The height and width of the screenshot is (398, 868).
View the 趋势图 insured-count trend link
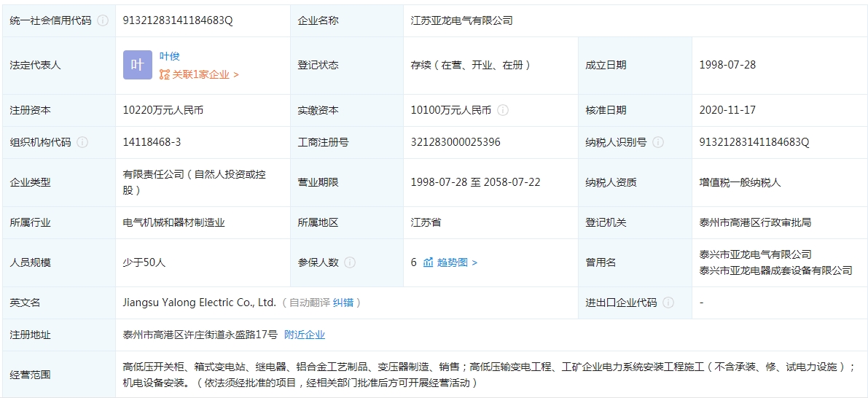453,262
